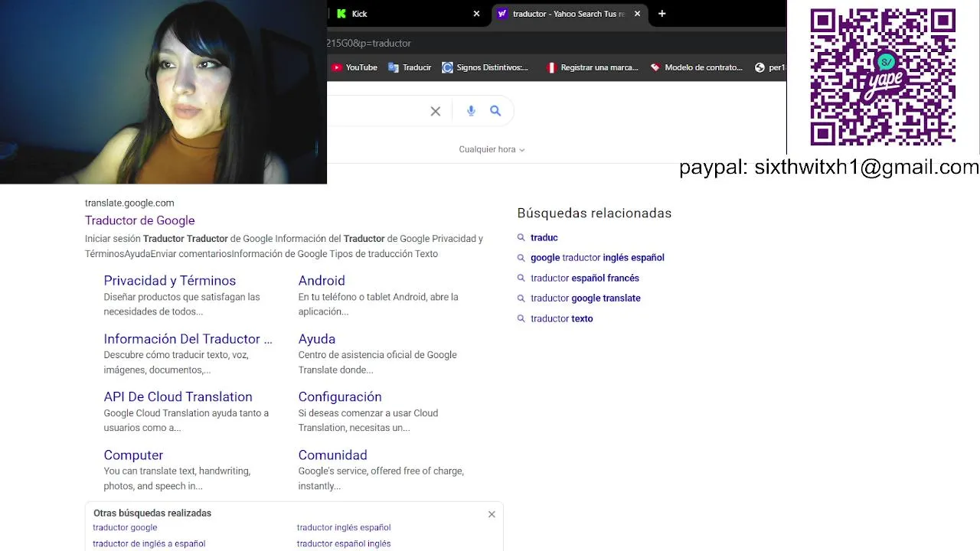980x551 pixels.
Task: Click the translate.google.com URL text
Action: (x=129, y=203)
